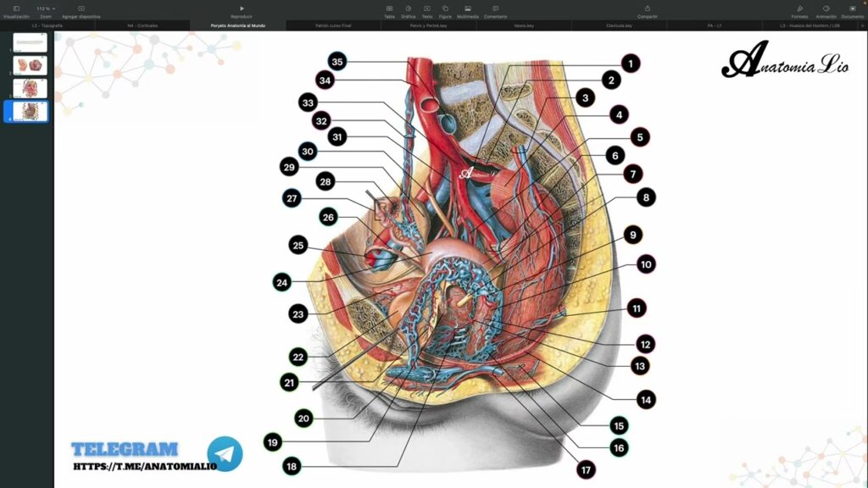
Task: Toggle the Documento inspector panel
Action: (852, 8)
